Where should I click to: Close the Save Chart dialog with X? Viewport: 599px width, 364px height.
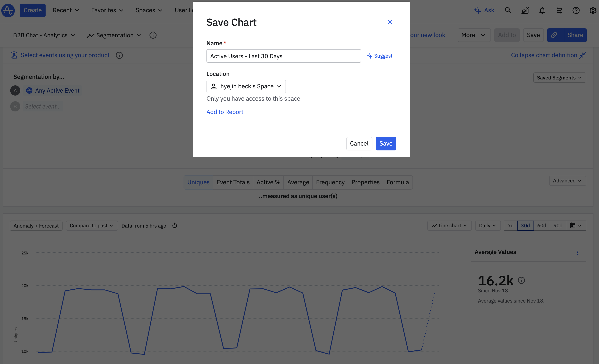tap(390, 22)
